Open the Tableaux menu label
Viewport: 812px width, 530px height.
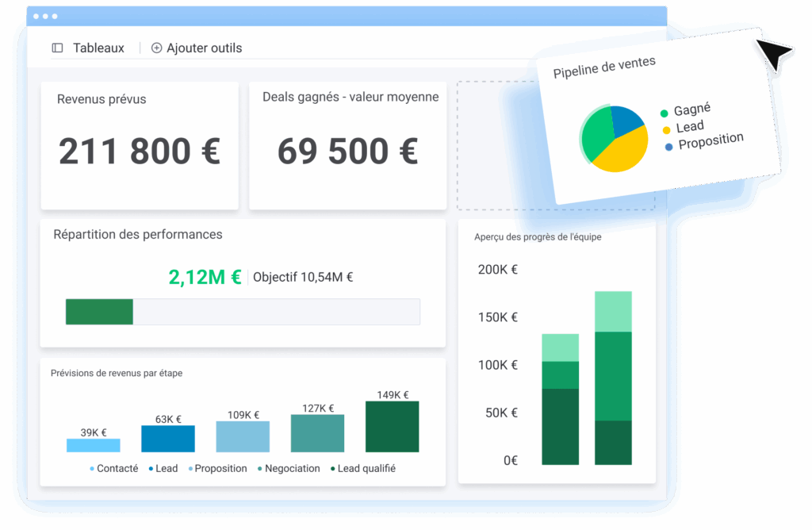pos(98,48)
